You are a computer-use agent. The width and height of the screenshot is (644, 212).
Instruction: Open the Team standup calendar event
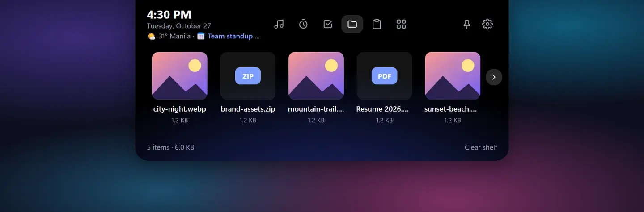pos(233,36)
